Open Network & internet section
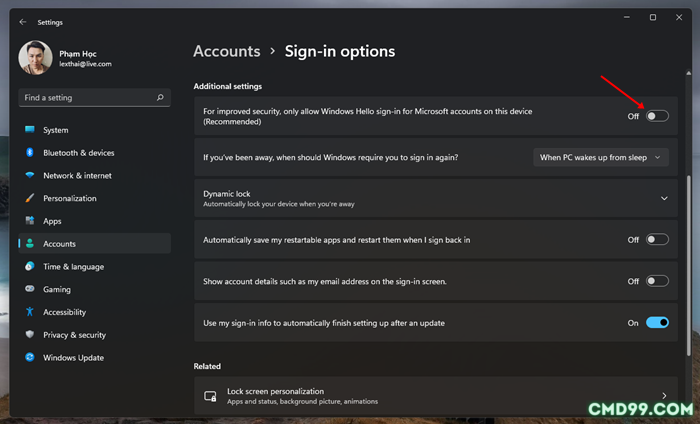The image size is (700, 424). pos(94,175)
